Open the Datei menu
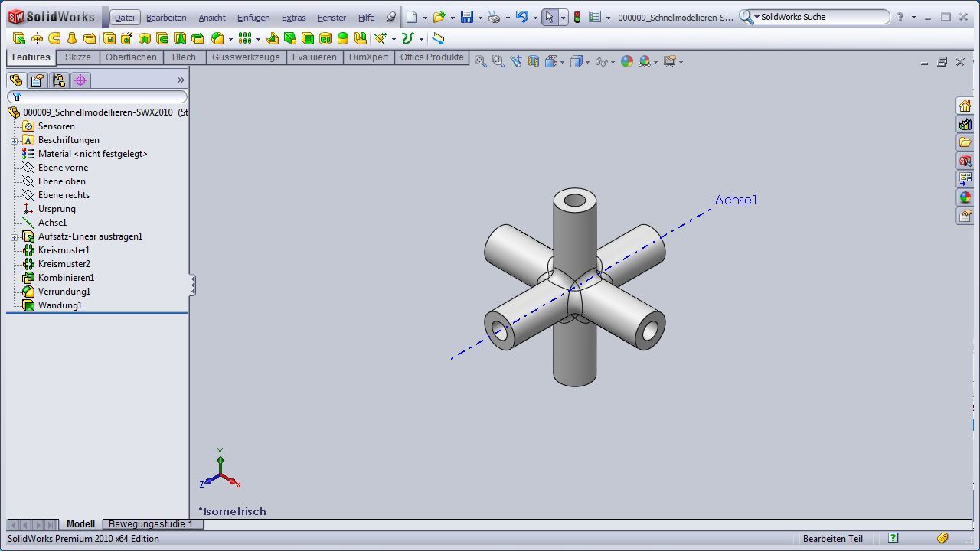This screenshot has width=980, height=551. click(x=124, y=18)
